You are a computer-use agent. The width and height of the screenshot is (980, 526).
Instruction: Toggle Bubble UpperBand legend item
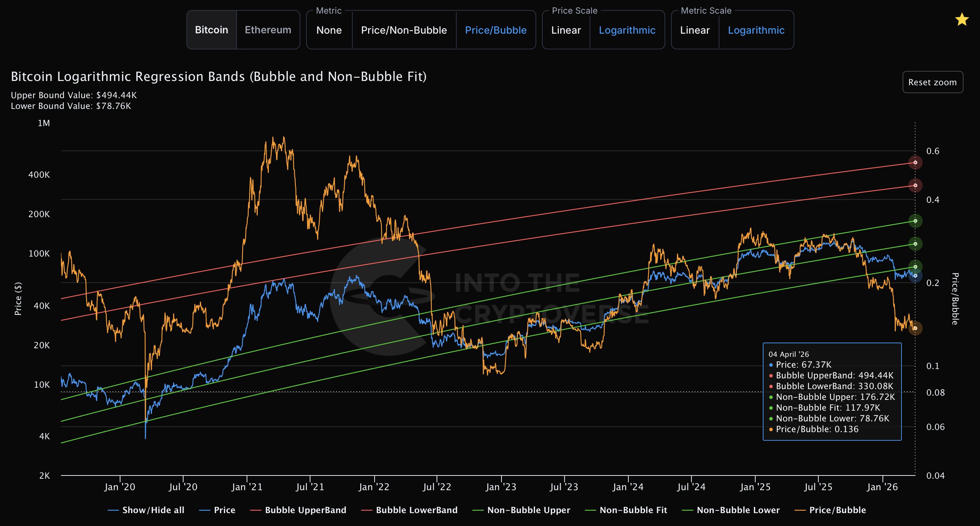[305, 510]
